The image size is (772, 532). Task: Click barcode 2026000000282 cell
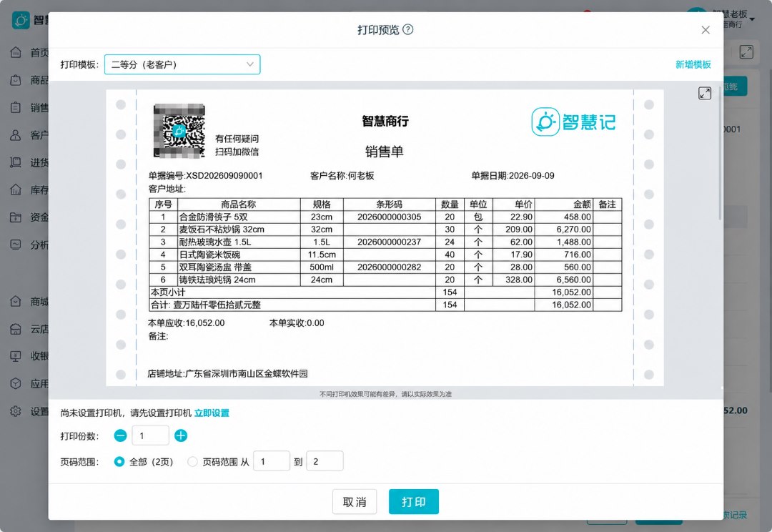click(389, 267)
